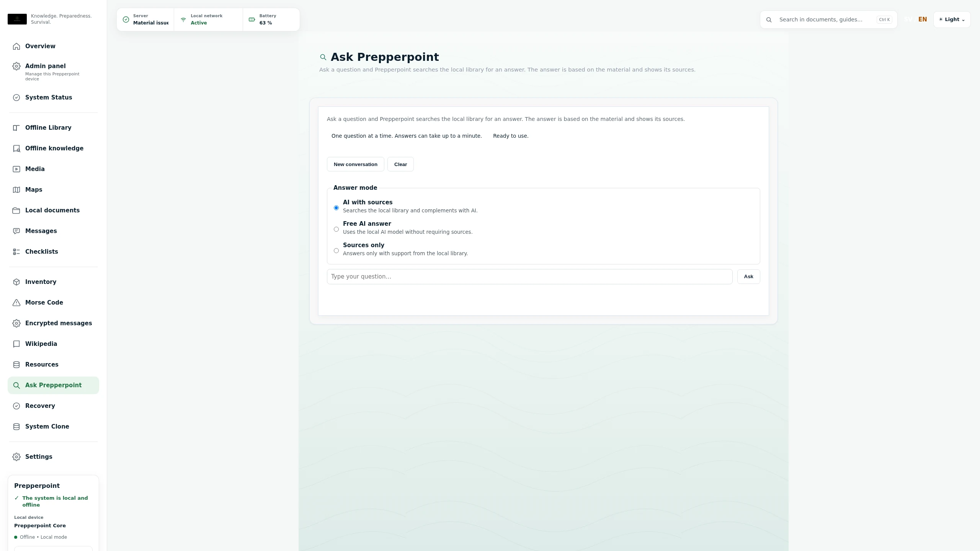Click the Search in documents field
The height and width of the screenshot is (551, 980).
click(x=828, y=20)
